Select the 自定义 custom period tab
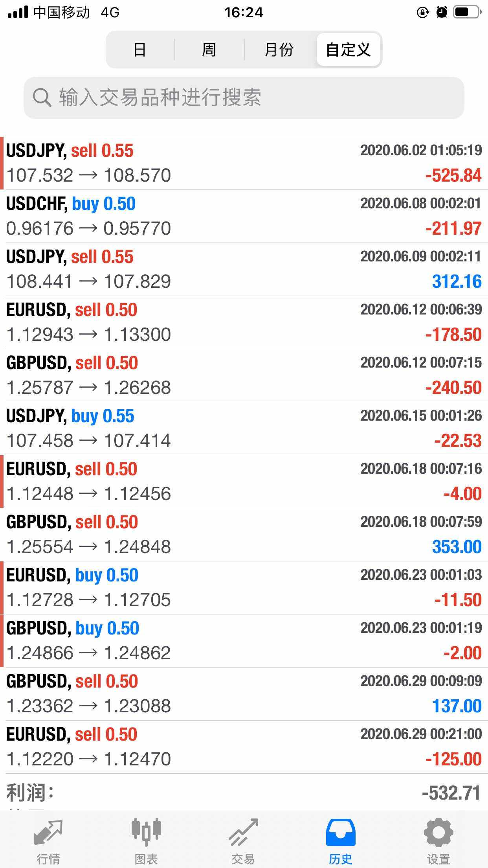 click(348, 50)
